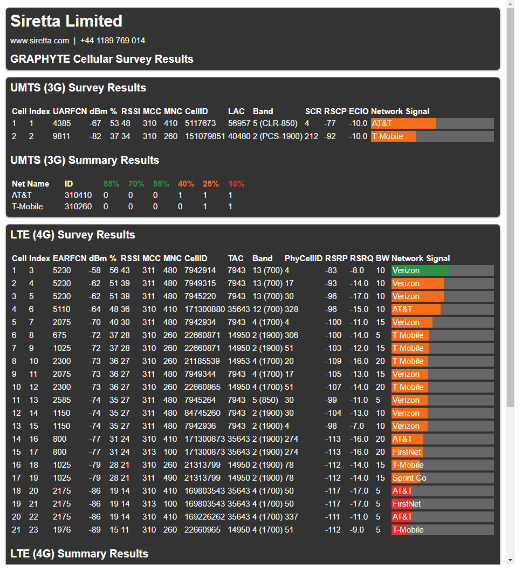Click the orange 40% summary column header
This screenshot has width=521, height=576.
(186, 184)
